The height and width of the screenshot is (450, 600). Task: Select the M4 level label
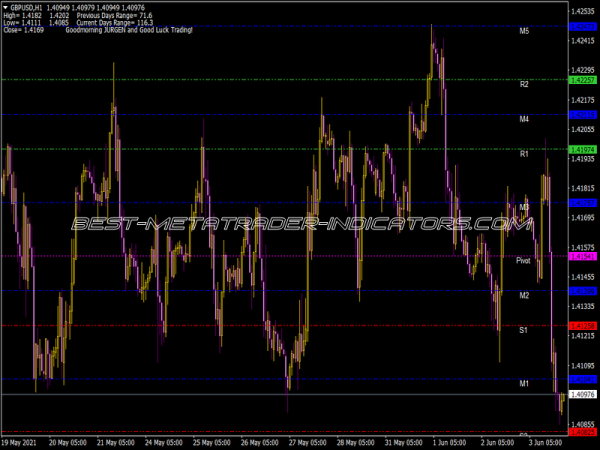click(x=524, y=119)
